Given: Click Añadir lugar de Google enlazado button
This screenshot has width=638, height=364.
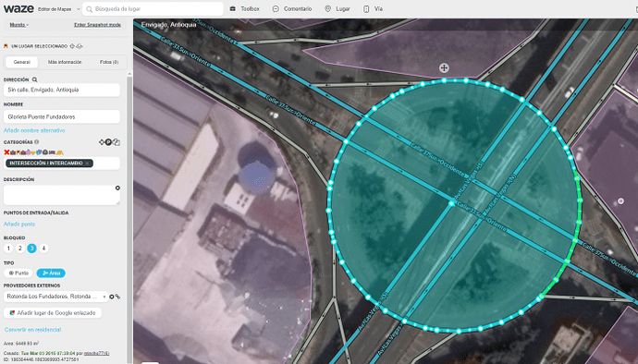Looking at the screenshot, I should point(53,313).
